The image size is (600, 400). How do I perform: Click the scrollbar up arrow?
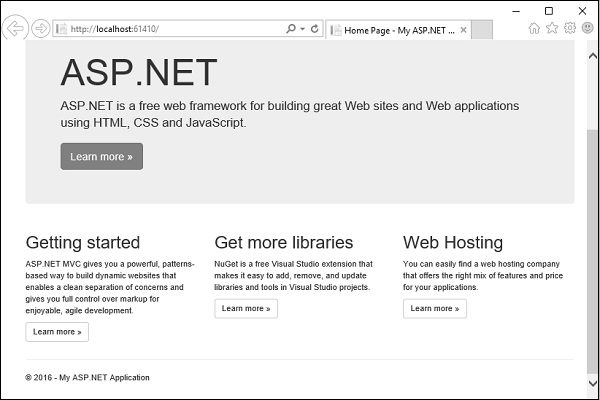coord(590,55)
